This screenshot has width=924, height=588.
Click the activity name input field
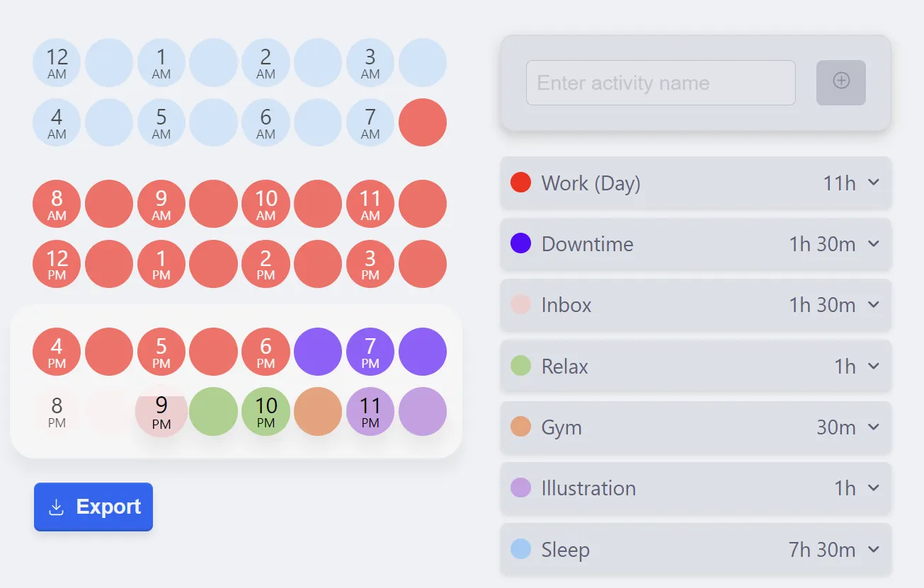[x=660, y=83]
